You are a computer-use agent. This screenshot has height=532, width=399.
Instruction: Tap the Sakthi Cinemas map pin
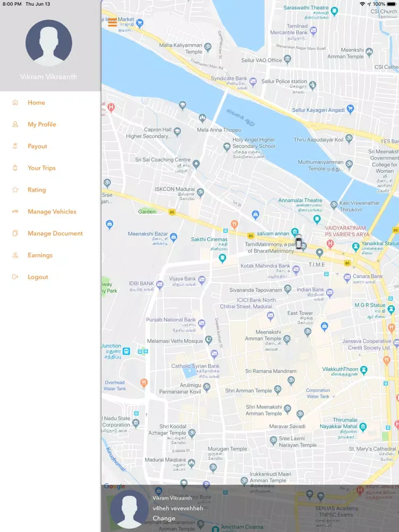coord(222,258)
